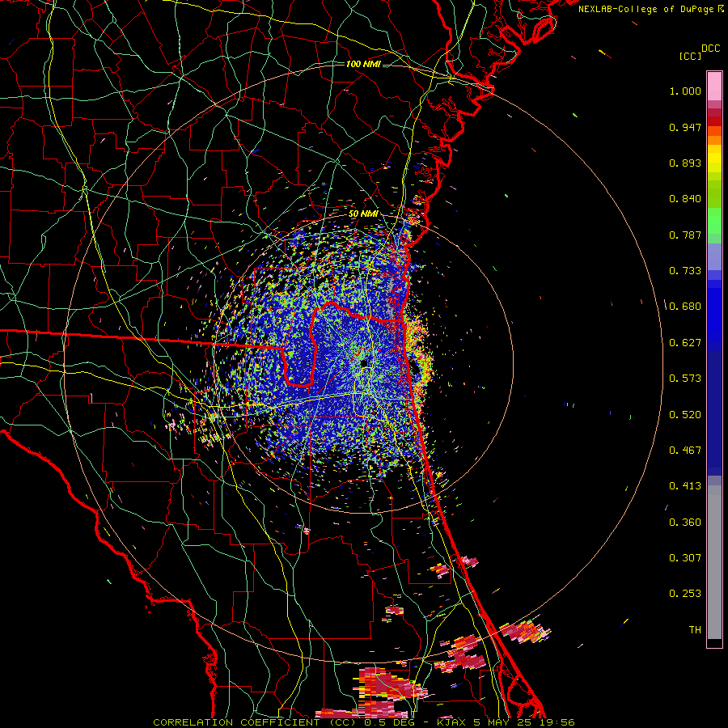Select the 0.360 scale value
Image resolution: width=728 pixels, height=728 pixels.
pos(685,523)
